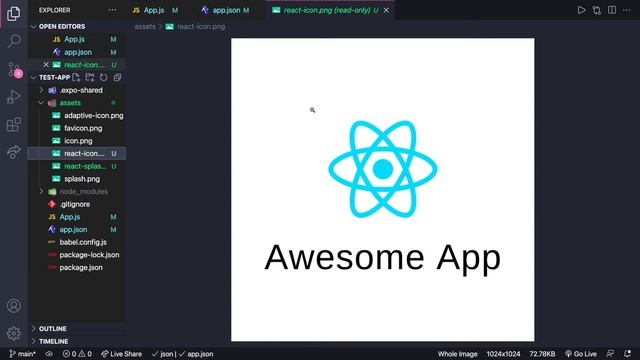This screenshot has width=640, height=360.
Task: Click the main branch indicator
Action: point(22,354)
